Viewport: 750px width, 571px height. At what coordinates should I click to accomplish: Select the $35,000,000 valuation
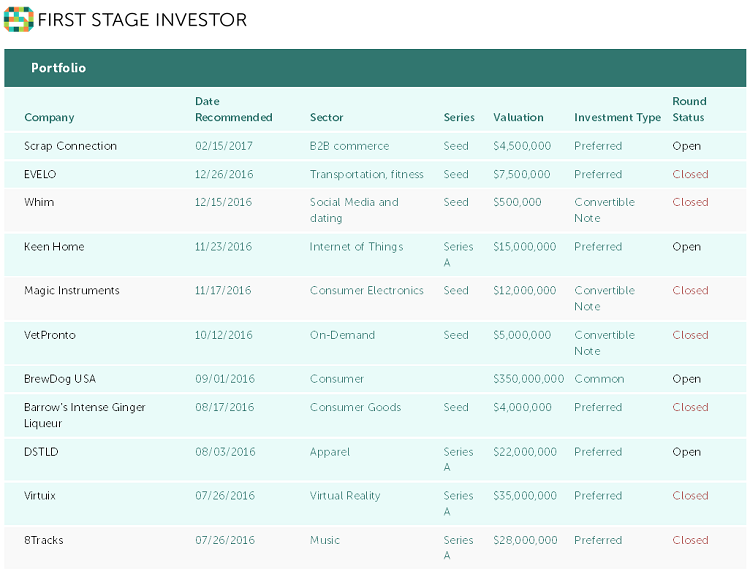525,496
